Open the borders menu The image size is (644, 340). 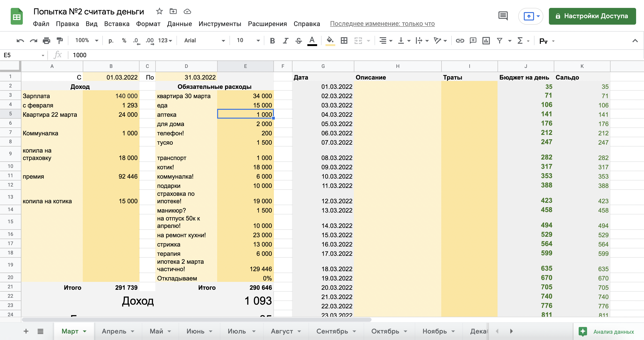(344, 40)
